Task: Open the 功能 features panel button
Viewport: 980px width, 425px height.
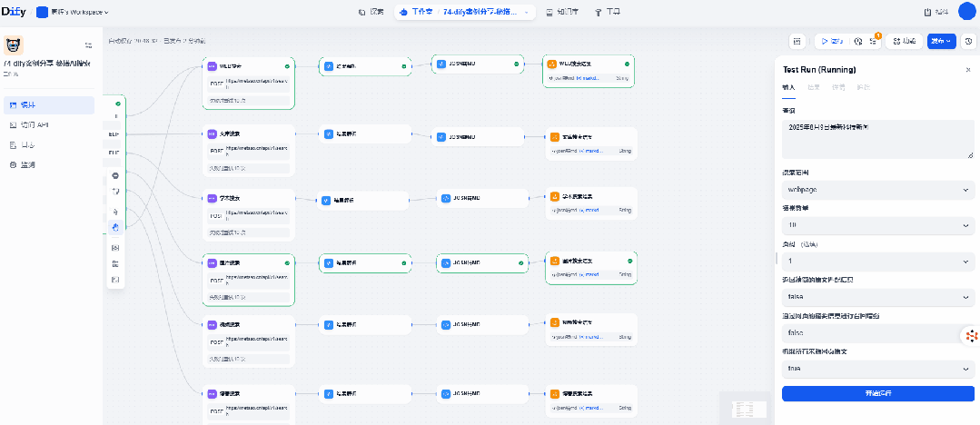Action: [x=905, y=41]
